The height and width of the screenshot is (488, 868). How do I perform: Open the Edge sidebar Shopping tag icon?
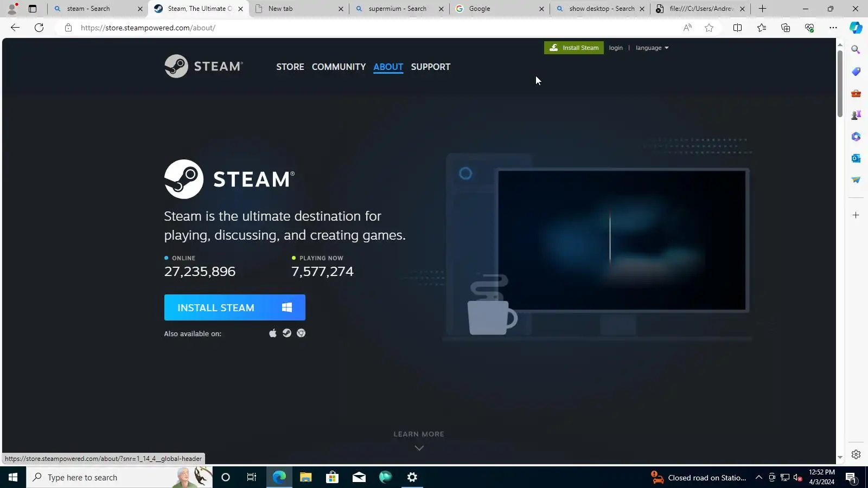[856, 72]
